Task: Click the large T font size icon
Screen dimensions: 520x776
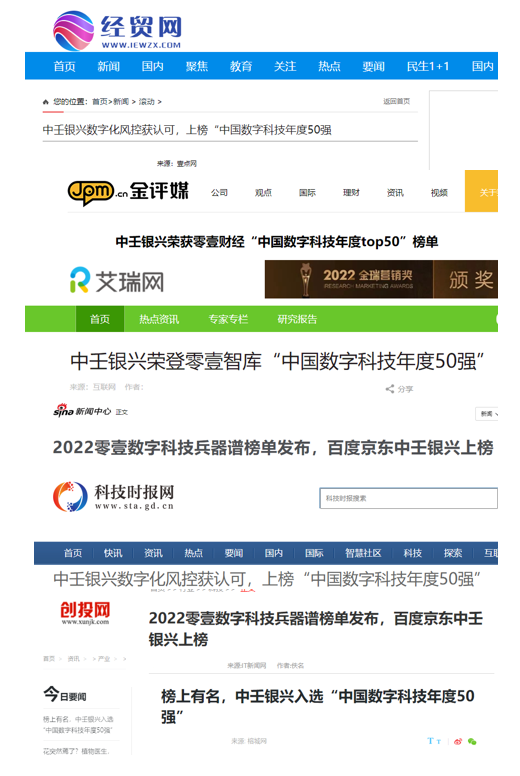Action: (x=430, y=741)
